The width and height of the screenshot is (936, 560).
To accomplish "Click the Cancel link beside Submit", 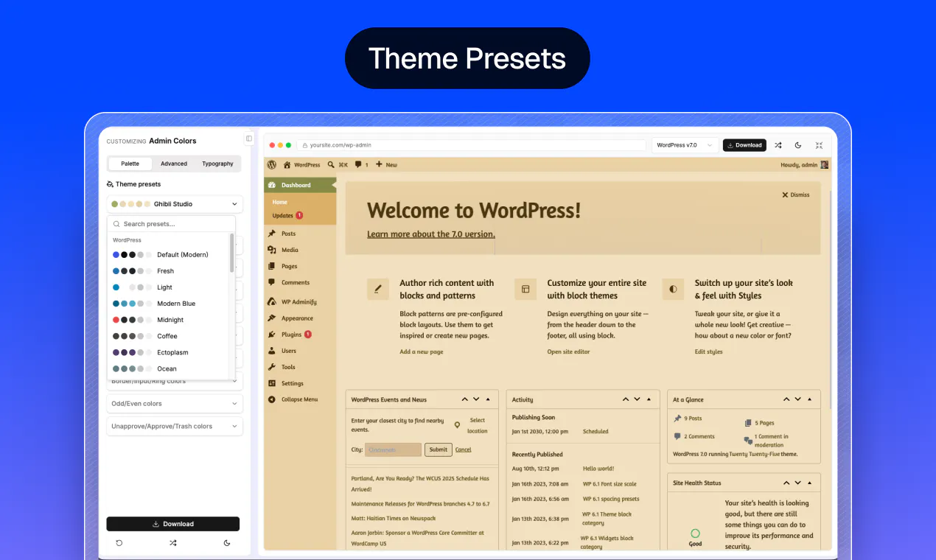I will pos(464,449).
